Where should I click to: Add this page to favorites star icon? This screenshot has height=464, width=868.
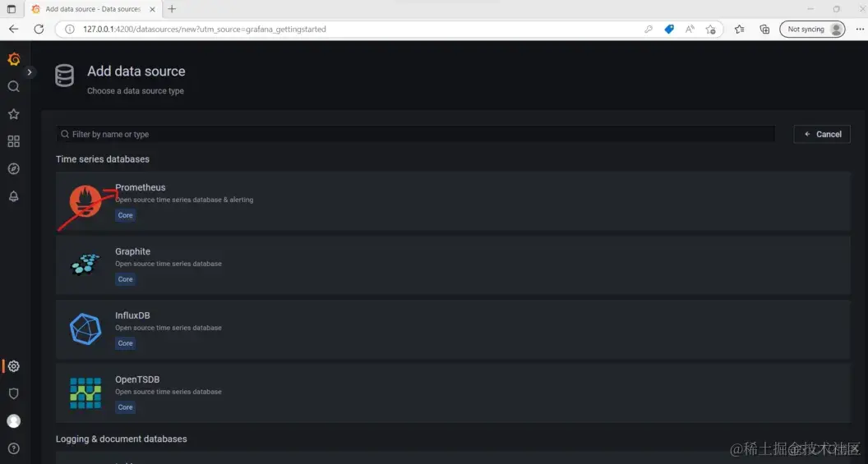point(711,30)
